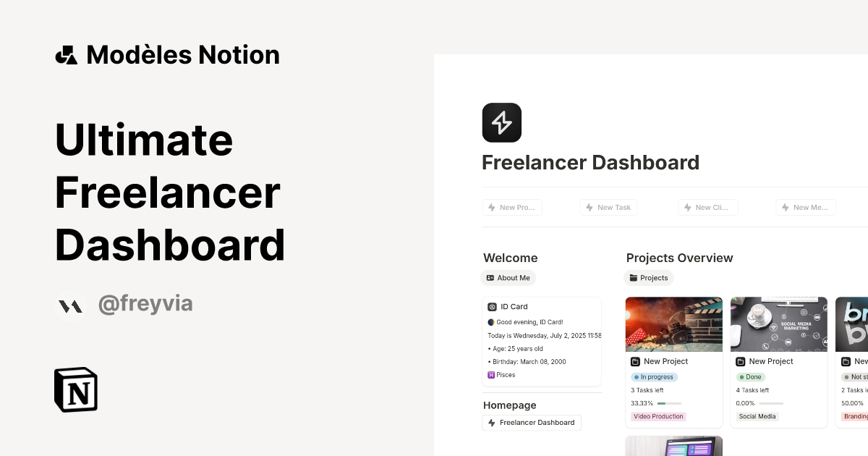This screenshot has height=456, width=868.
Task: Click the folder icon next to the Video Production project
Action: click(635, 361)
